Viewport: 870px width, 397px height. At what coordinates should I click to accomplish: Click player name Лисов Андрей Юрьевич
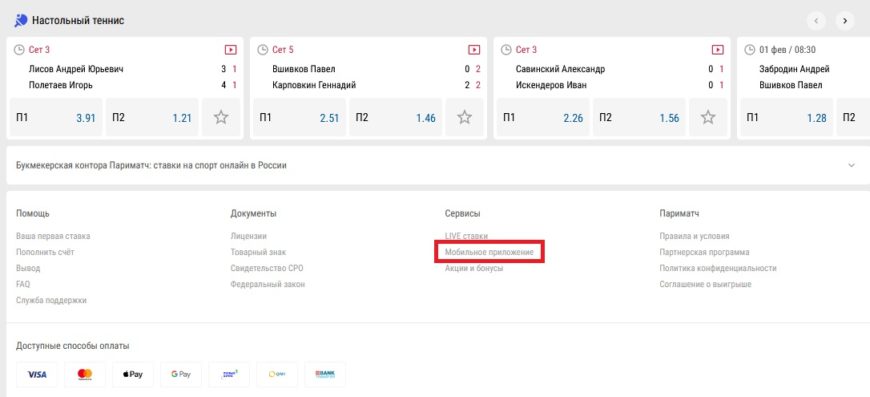click(76, 69)
